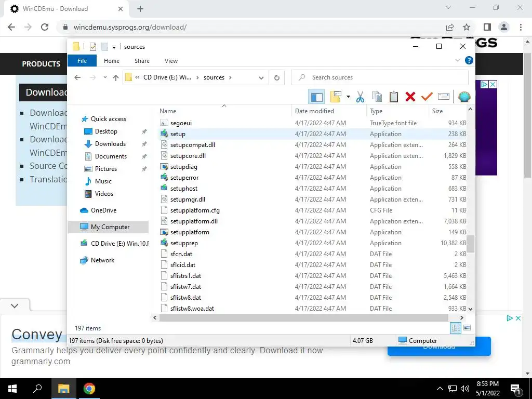Select My Computer in navigation pane
The image size is (532, 399).
(108, 227)
